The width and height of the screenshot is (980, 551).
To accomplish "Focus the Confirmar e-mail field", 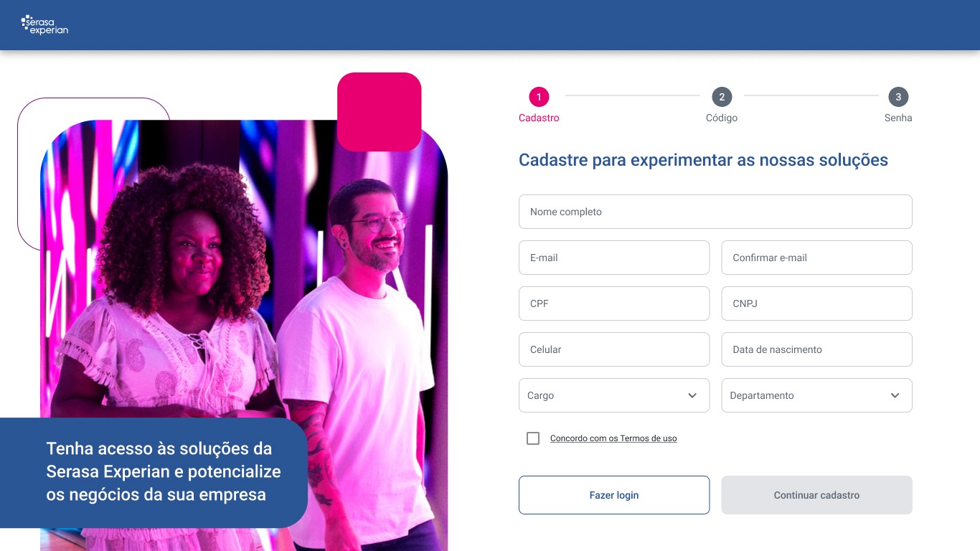I will click(816, 258).
